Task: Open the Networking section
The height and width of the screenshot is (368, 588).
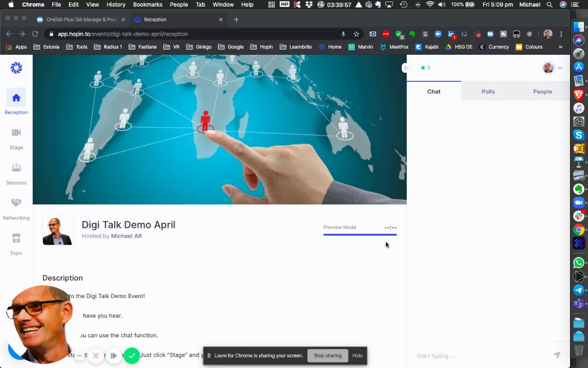Action: point(16,209)
